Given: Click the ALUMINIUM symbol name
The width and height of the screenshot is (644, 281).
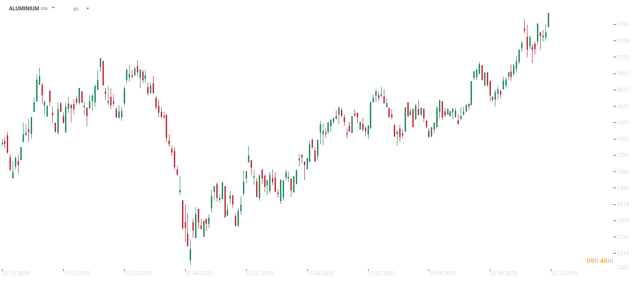Looking at the screenshot, I should click(24, 9).
